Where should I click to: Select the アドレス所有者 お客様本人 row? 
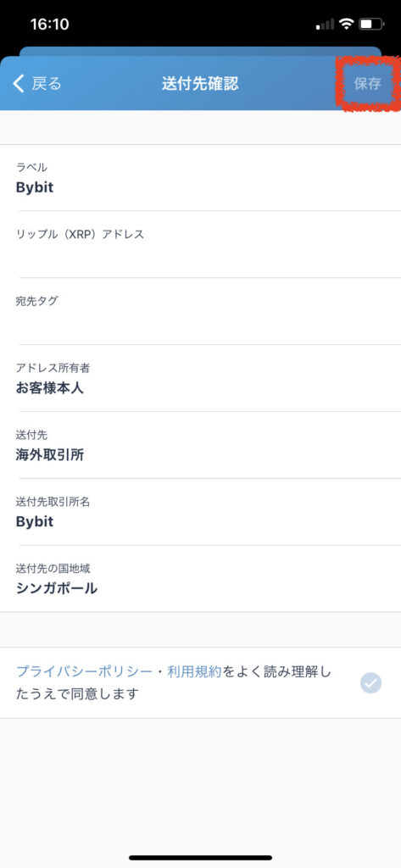[x=200, y=379]
